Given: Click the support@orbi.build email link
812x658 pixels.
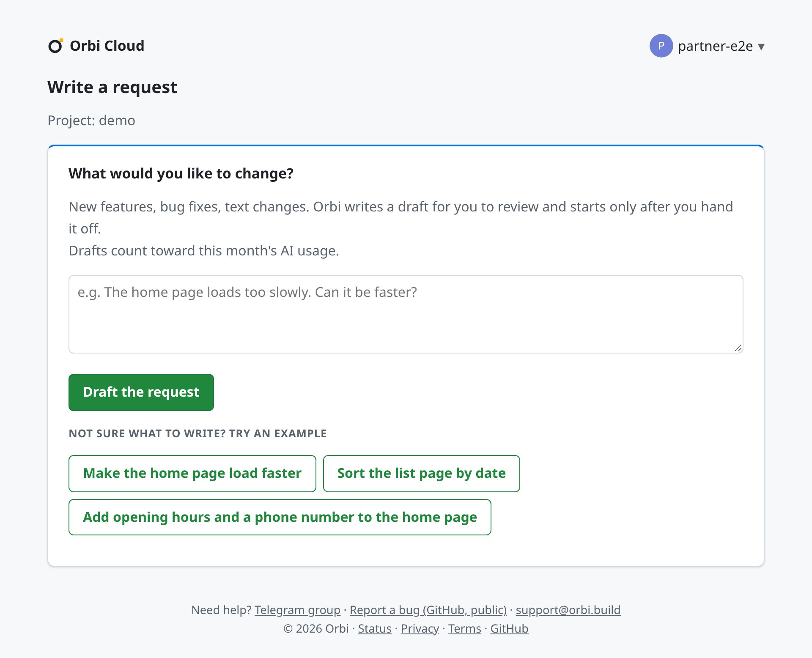Looking at the screenshot, I should pos(568,610).
